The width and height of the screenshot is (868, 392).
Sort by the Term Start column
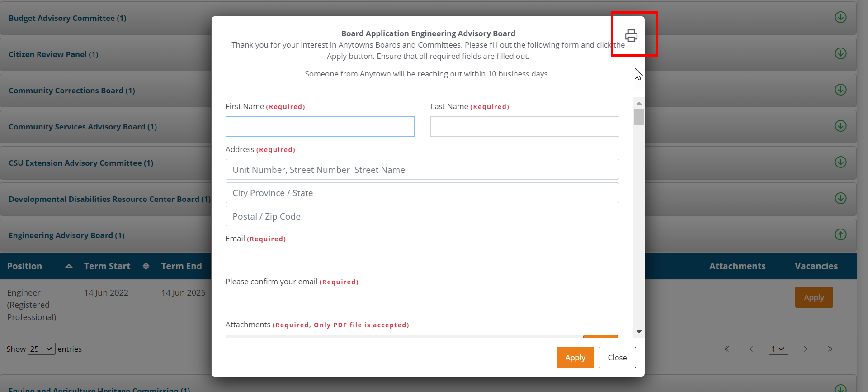tap(107, 266)
